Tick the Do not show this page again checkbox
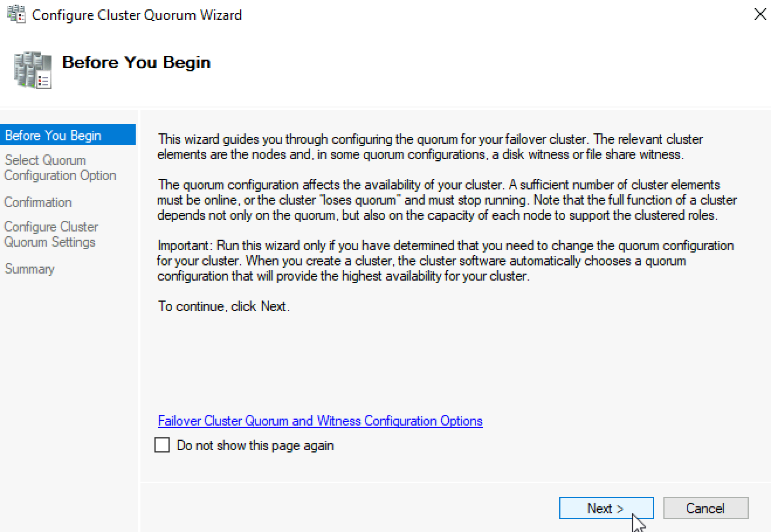The width and height of the screenshot is (771, 532). tap(162, 445)
